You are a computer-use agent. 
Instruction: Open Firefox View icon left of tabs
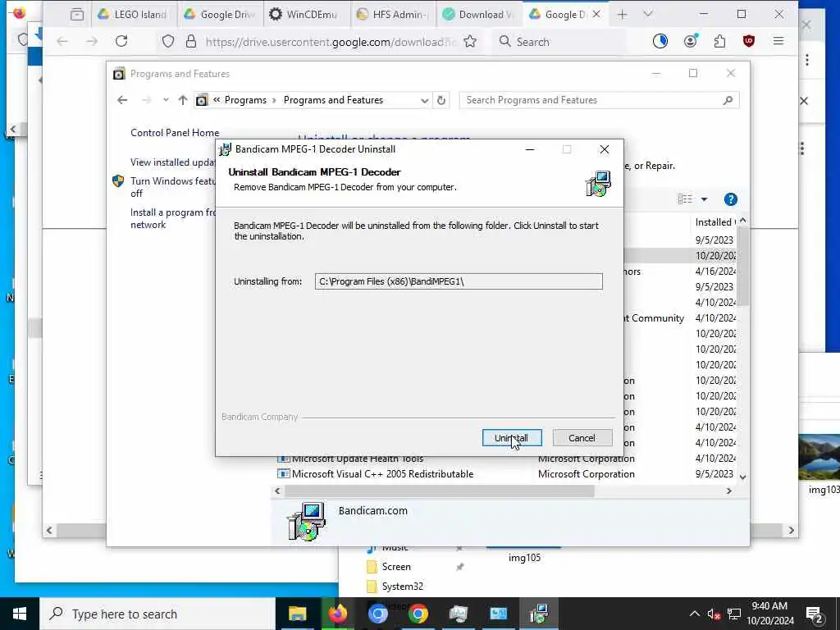pos(77,15)
